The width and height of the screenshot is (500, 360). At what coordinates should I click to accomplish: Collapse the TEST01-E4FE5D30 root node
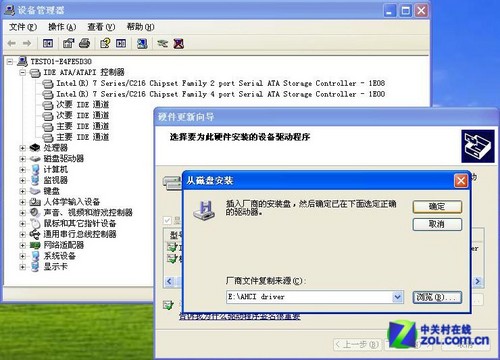[x=10, y=61]
